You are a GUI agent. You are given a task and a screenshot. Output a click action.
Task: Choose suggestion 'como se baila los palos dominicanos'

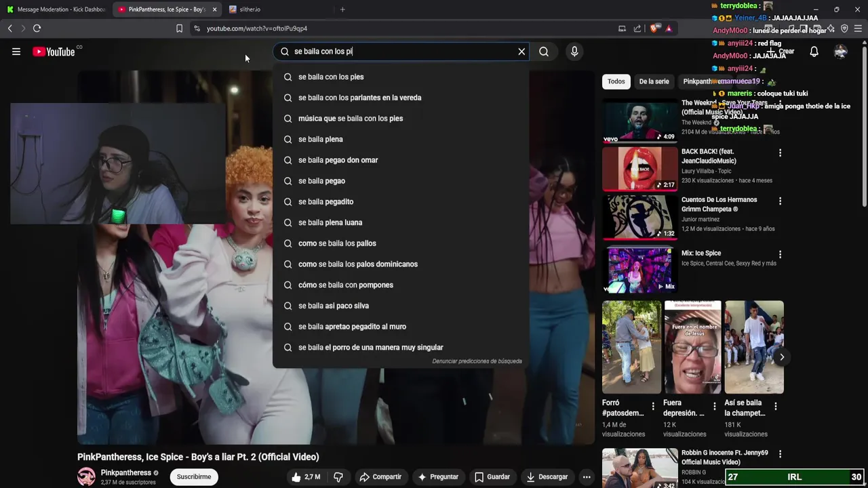coord(400,264)
